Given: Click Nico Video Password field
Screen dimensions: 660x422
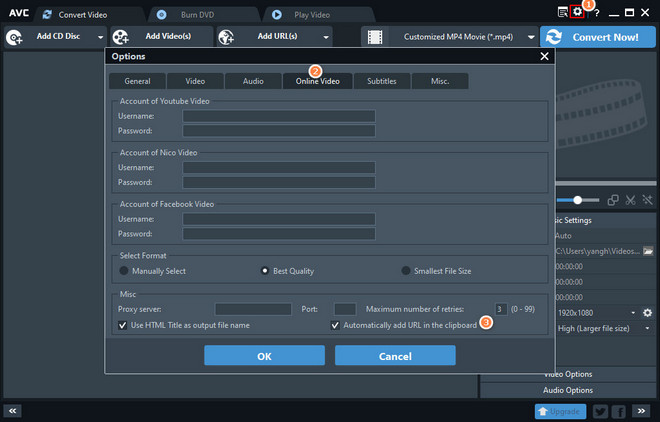Looking at the screenshot, I should click(x=279, y=182).
